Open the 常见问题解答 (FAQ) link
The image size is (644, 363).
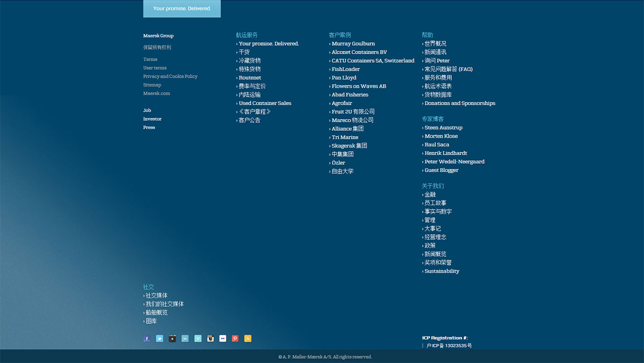448,69
